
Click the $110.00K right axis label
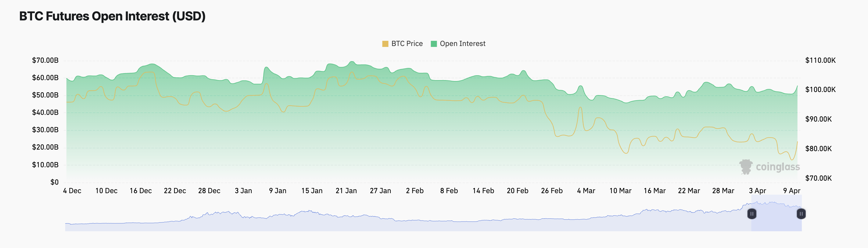click(x=820, y=61)
